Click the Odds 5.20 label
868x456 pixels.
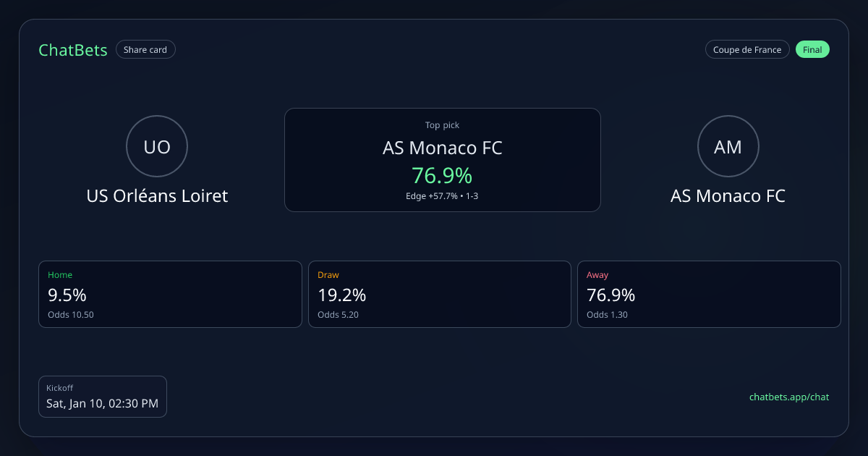[x=338, y=315]
